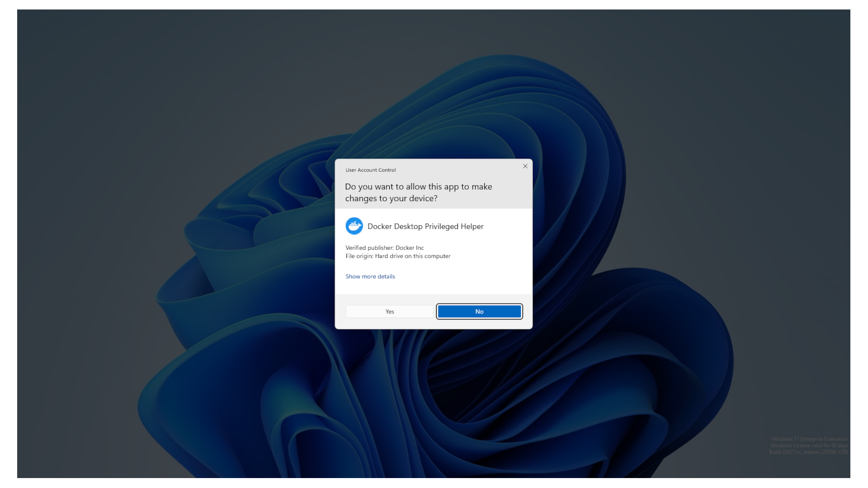This screenshot has height=488, width=868.
Task: Click the File origin line
Action: (398, 256)
